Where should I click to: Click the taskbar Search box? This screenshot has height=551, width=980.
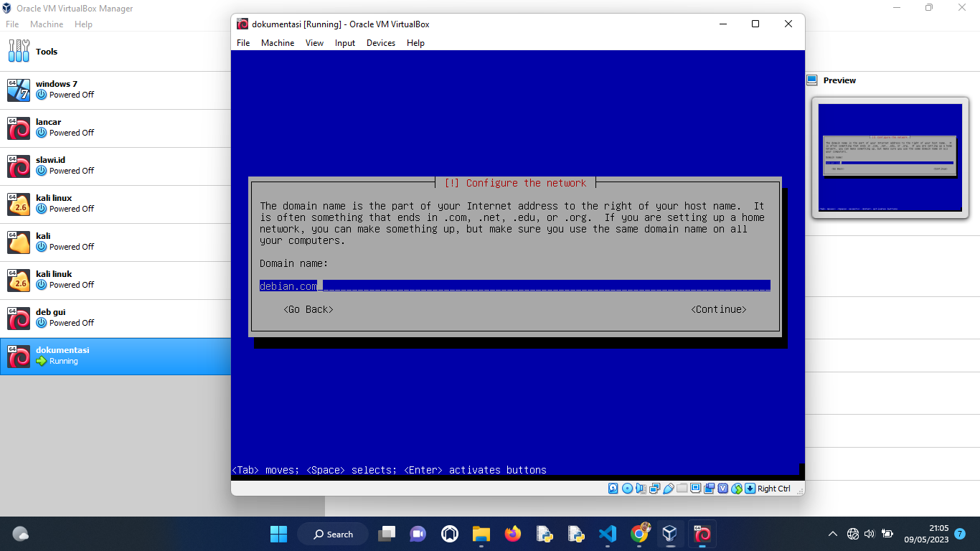(334, 534)
